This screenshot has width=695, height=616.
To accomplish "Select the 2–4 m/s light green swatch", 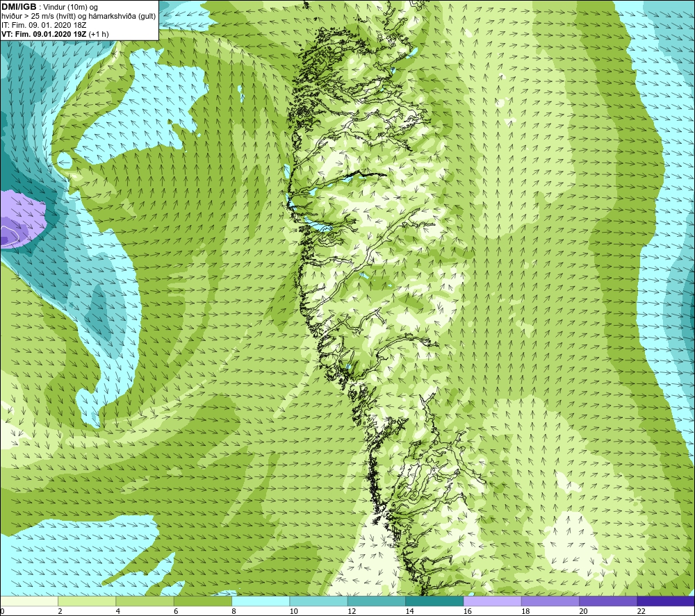I will pos(87,601).
